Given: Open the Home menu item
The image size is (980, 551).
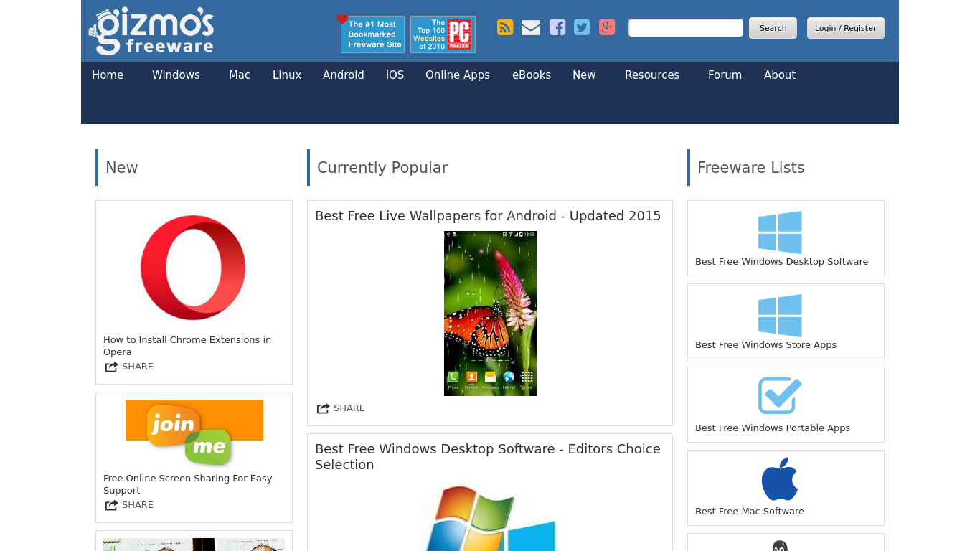Looking at the screenshot, I should coord(108,75).
